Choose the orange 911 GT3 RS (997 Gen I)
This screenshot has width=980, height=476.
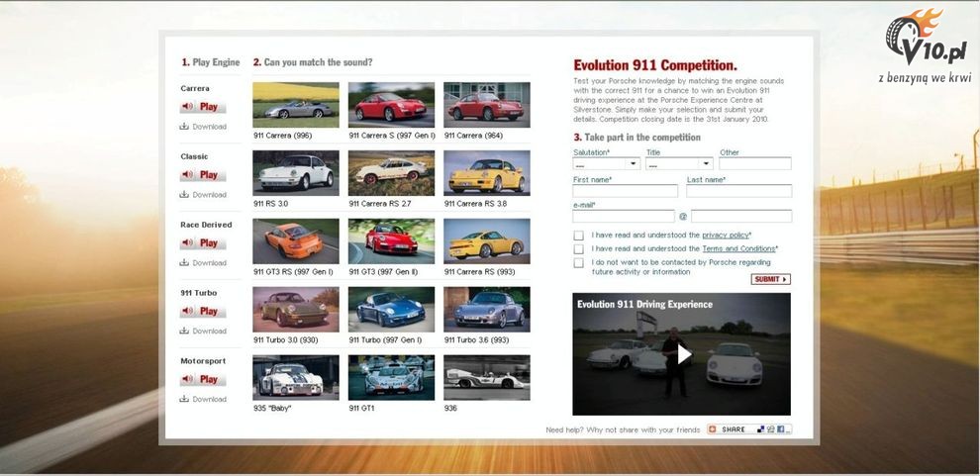point(296,241)
